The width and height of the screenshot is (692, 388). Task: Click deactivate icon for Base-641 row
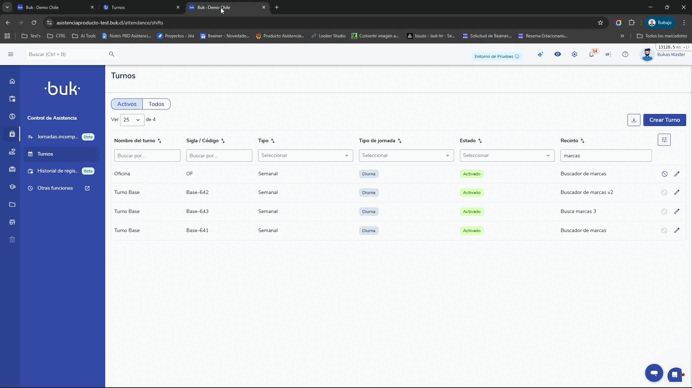(664, 230)
